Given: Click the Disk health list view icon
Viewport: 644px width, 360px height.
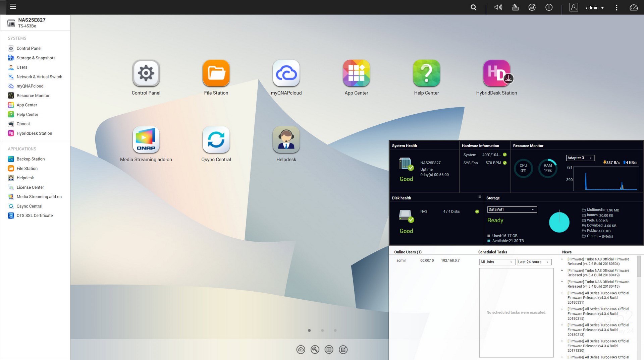Looking at the screenshot, I should pyautogui.click(x=479, y=197).
